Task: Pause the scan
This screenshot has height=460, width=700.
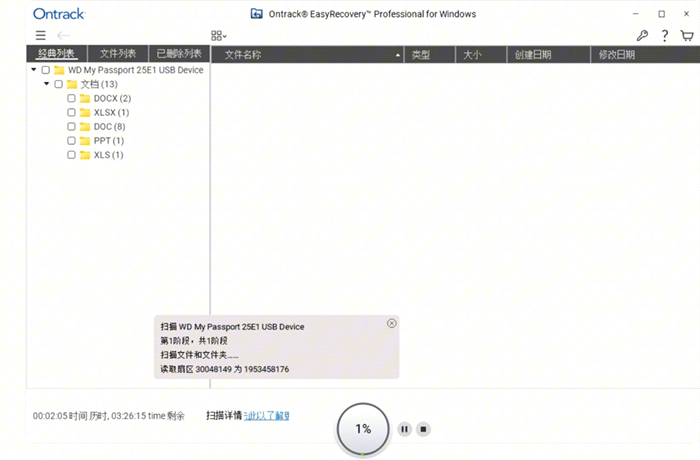Action: [404, 429]
